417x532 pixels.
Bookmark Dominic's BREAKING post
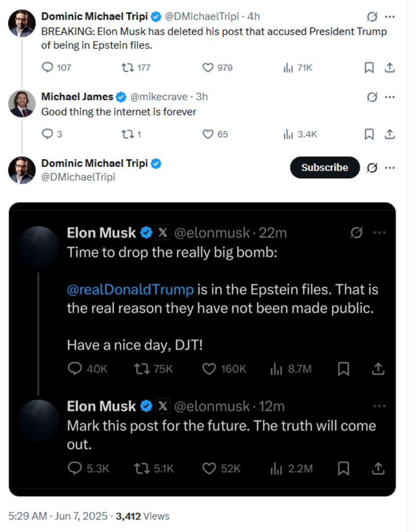[x=369, y=68]
